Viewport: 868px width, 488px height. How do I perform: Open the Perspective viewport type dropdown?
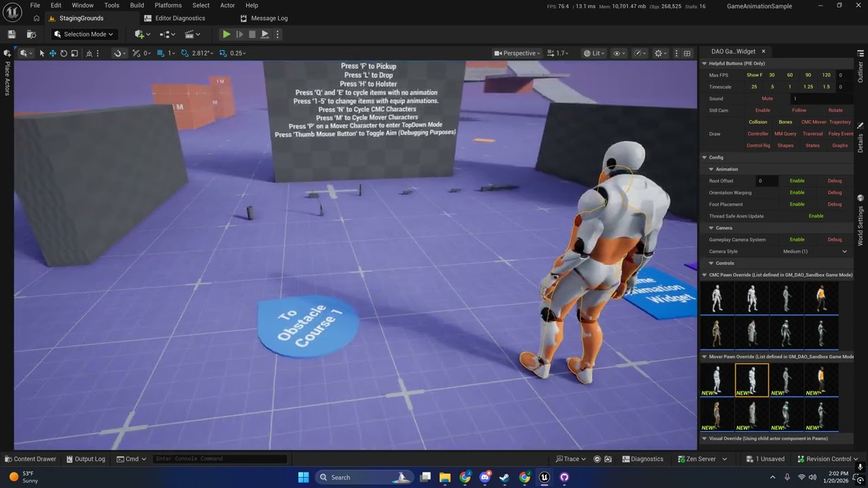tap(517, 53)
